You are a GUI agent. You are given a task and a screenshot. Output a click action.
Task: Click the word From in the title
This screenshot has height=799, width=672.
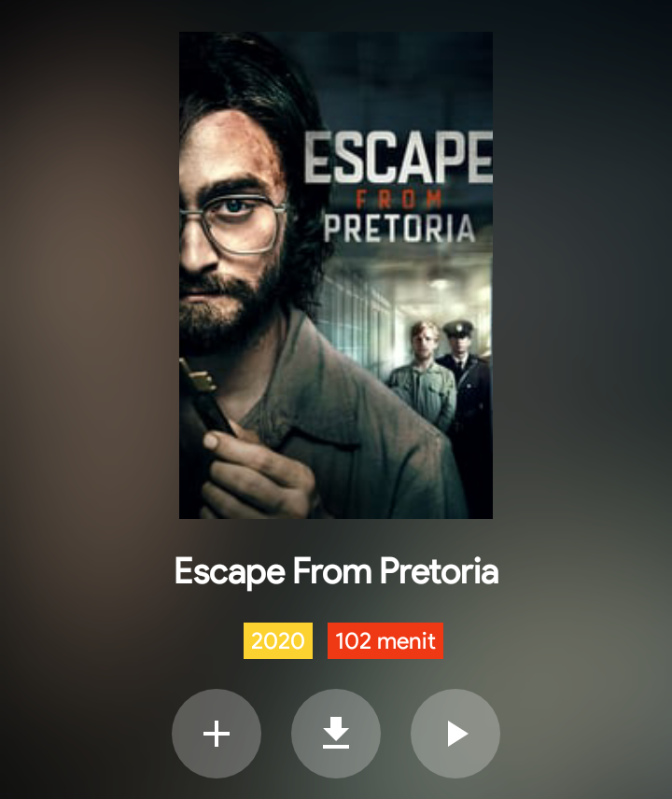(x=332, y=571)
